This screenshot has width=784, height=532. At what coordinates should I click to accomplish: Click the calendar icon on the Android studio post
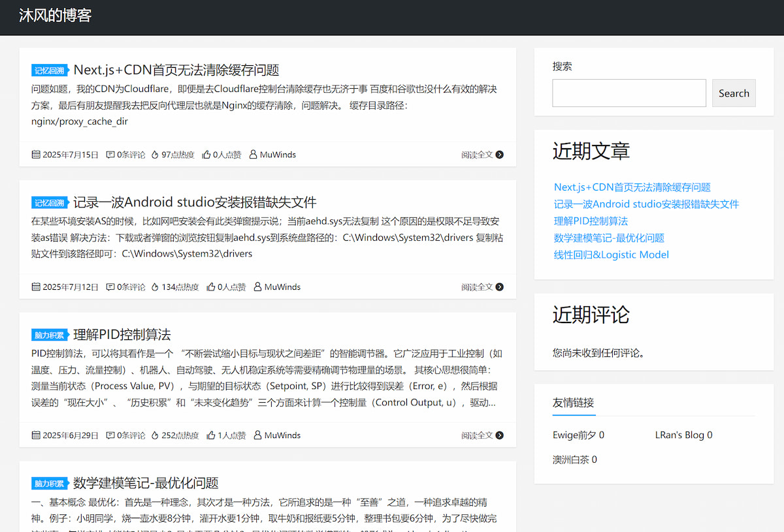[x=35, y=287]
